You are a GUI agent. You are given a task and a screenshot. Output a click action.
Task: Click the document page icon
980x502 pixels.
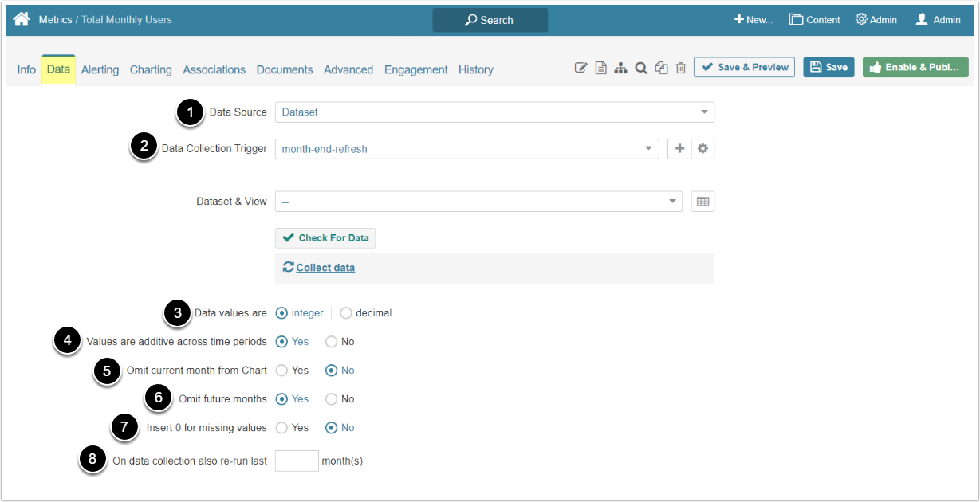click(x=601, y=69)
